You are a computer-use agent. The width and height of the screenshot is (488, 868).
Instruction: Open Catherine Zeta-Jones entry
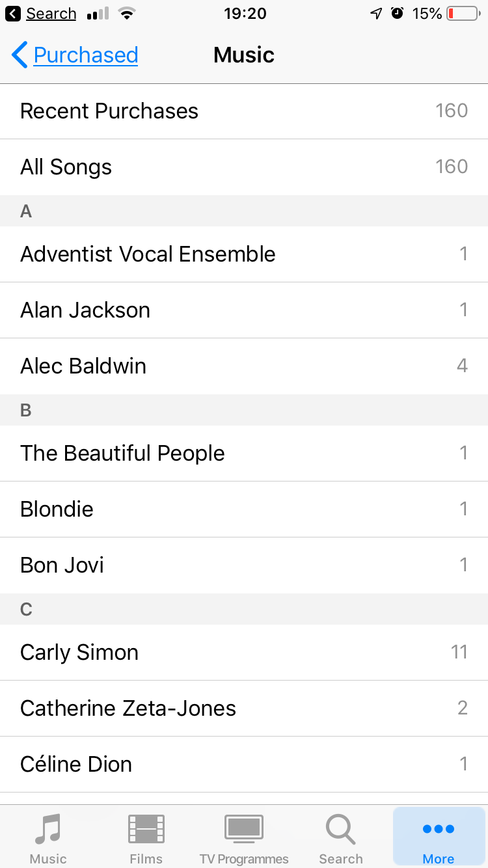click(244, 709)
